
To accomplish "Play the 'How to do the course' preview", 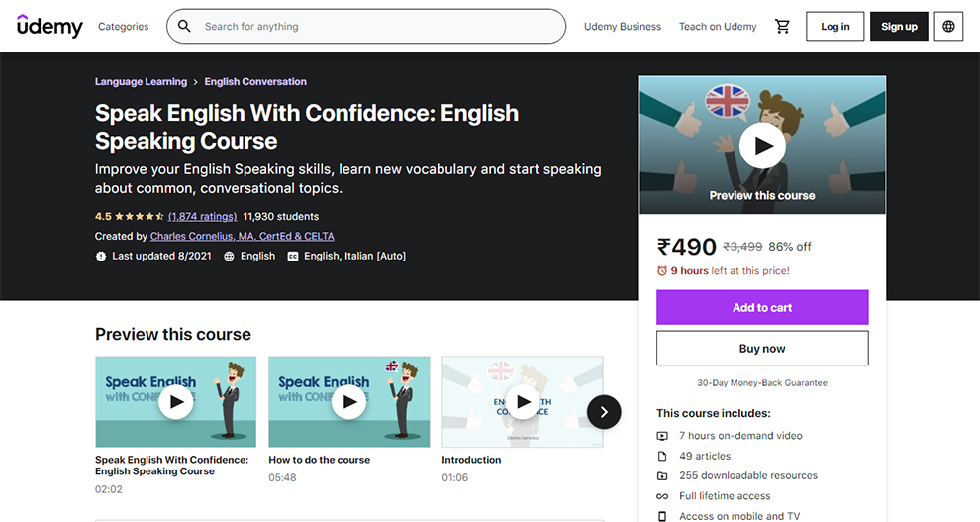I will click(x=348, y=401).
